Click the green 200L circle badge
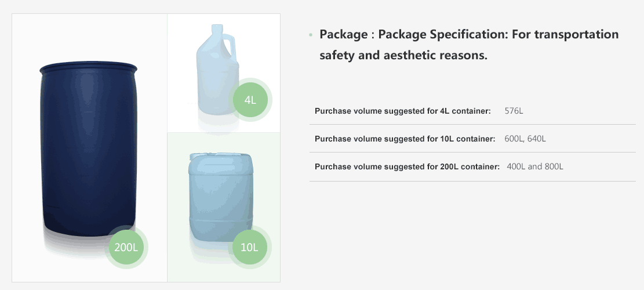The width and height of the screenshot is (644, 290). tap(126, 247)
